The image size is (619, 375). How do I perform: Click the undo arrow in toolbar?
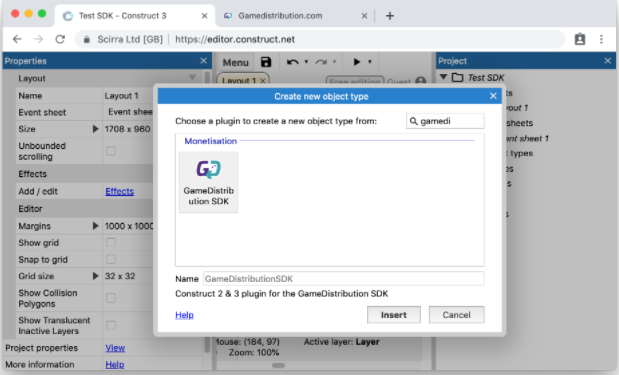293,62
